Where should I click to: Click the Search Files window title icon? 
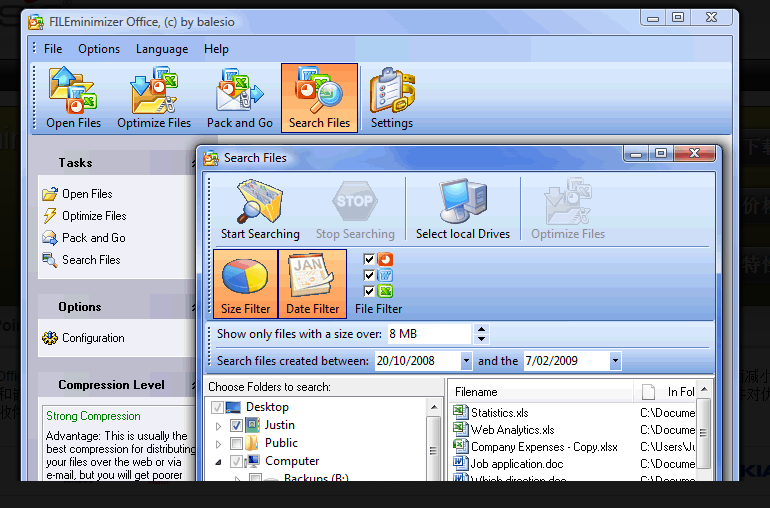pyautogui.click(x=211, y=158)
